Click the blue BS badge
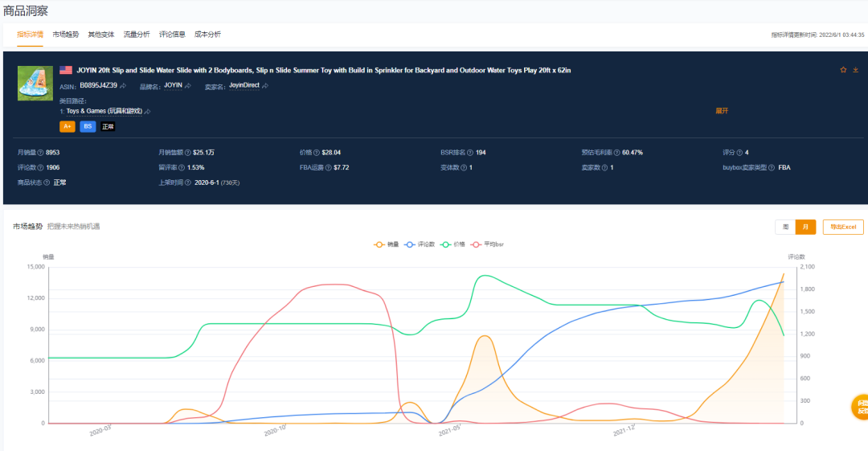Image resolution: width=868 pixels, height=451 pixels. (88, 126)
